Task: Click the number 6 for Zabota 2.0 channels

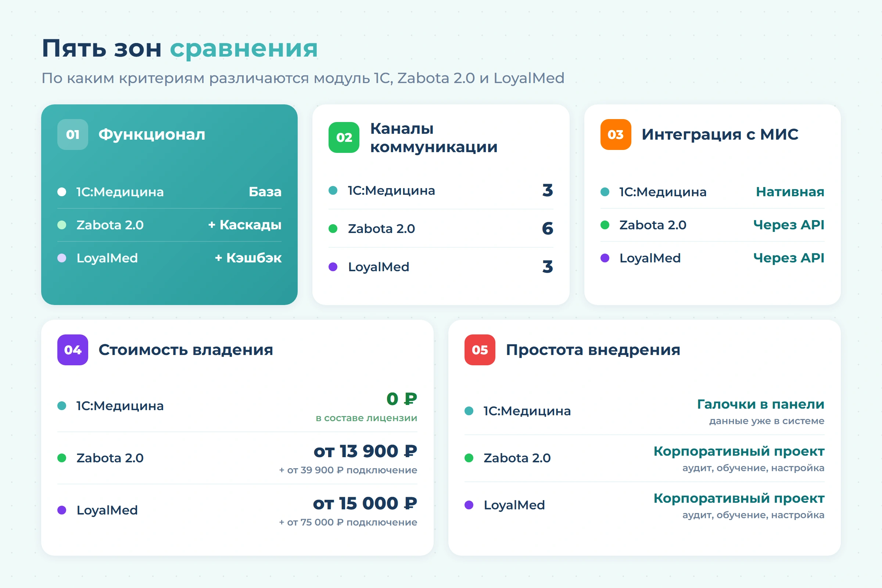Action: 548,228
